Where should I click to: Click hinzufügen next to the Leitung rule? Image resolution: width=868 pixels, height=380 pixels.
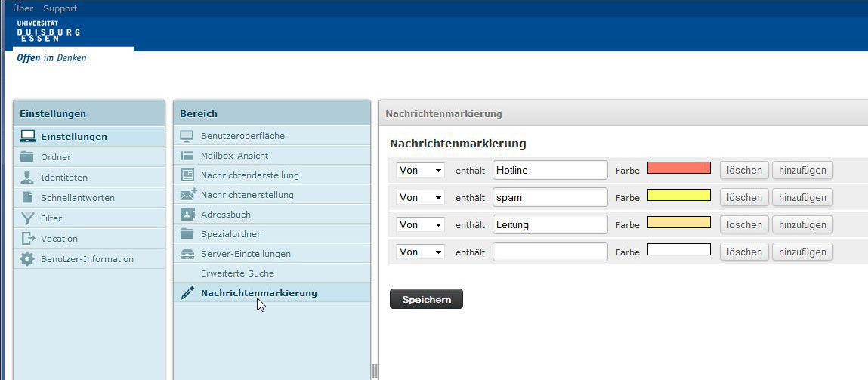(x=802, y=224)
